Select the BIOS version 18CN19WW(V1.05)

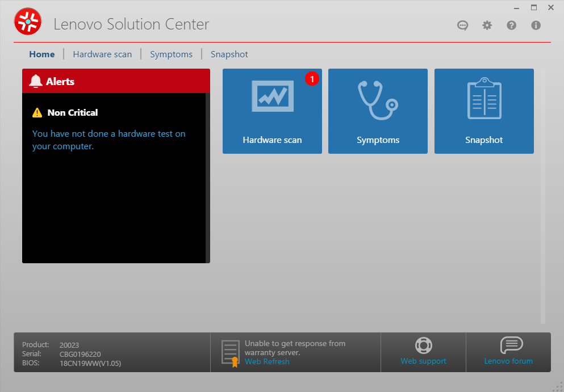pos(90,364)
